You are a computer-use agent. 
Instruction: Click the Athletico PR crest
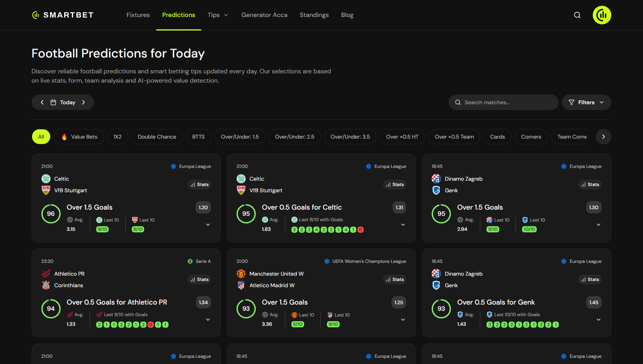[46, 274]
